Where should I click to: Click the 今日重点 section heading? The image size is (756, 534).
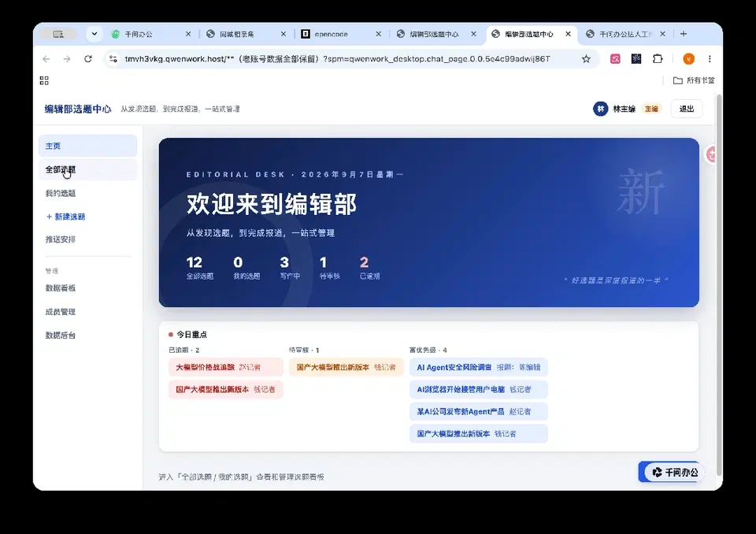[191, 334]
